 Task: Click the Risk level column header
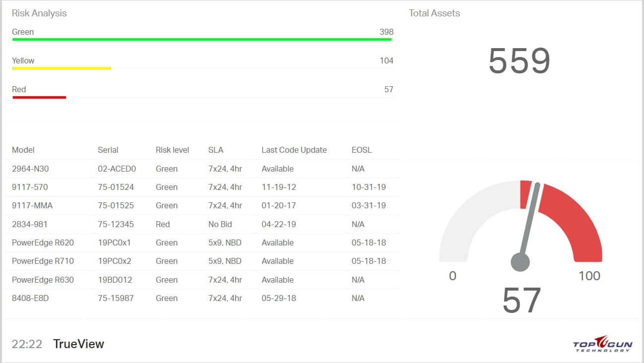tap(172, 150)
